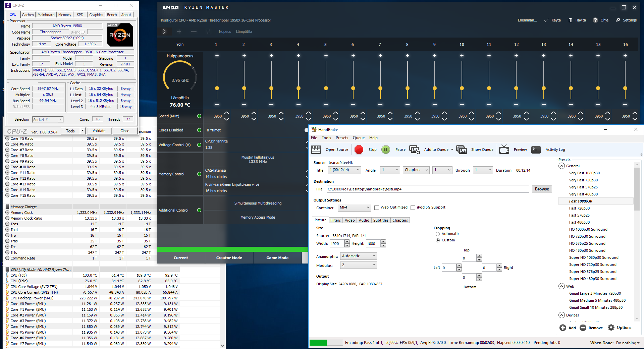644x349 pixels.
Task: Open the Angle dropdown
Action: click(390, 170)
